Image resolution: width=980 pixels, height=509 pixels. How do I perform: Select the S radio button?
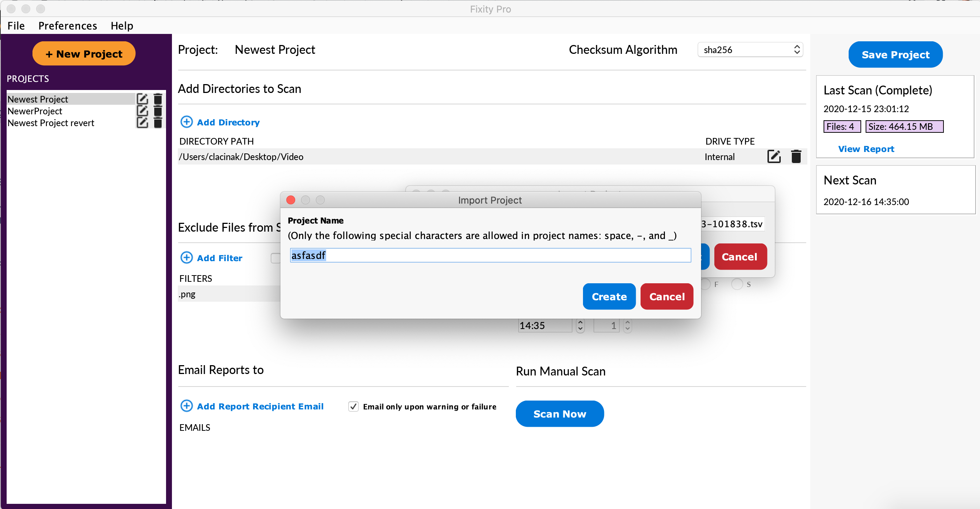737,284
